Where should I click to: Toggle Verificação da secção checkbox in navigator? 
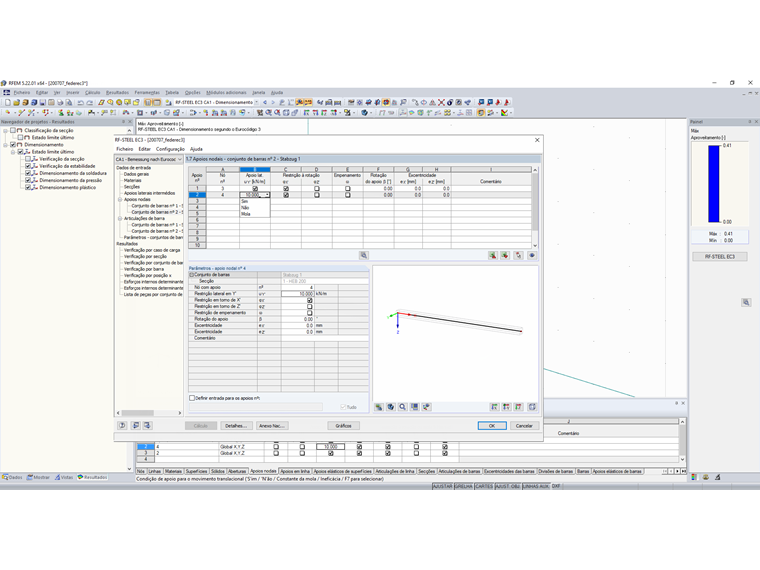[28, 159]
